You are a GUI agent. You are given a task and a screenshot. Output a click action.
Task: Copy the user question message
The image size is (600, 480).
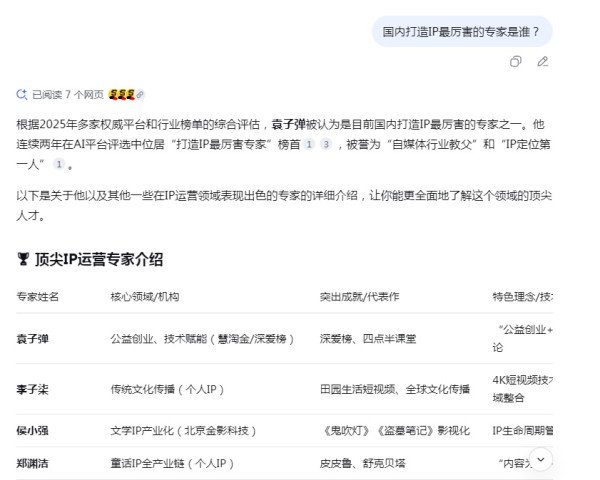pos(515,62)
